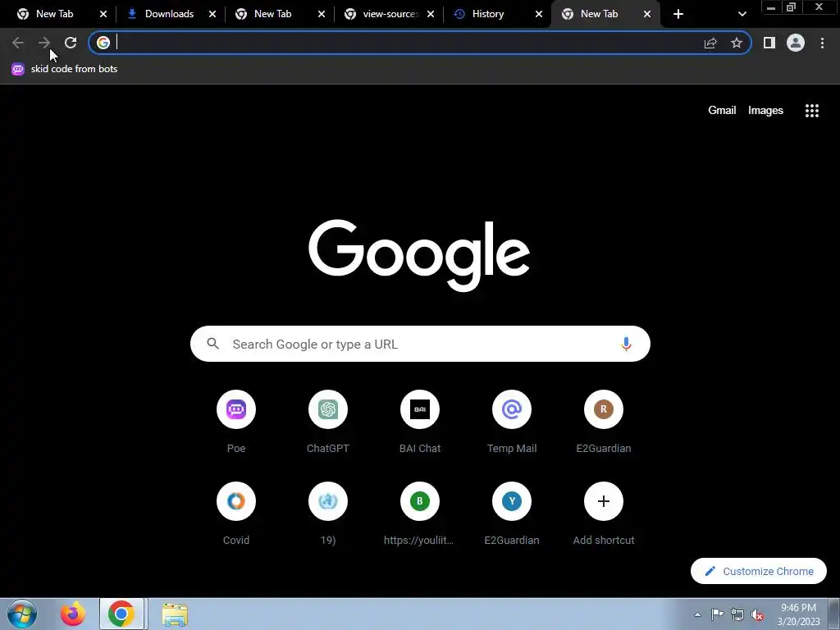Switch to the first New Tab

click(55, 14)
